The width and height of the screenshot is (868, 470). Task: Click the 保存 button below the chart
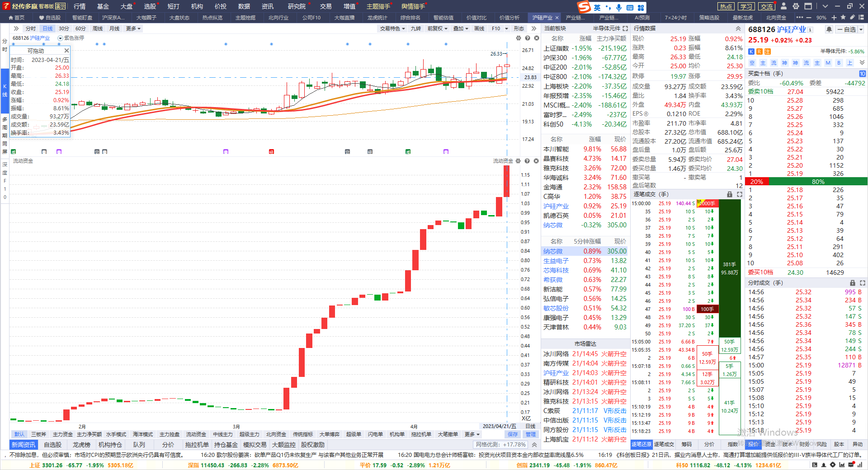(513, 434)
